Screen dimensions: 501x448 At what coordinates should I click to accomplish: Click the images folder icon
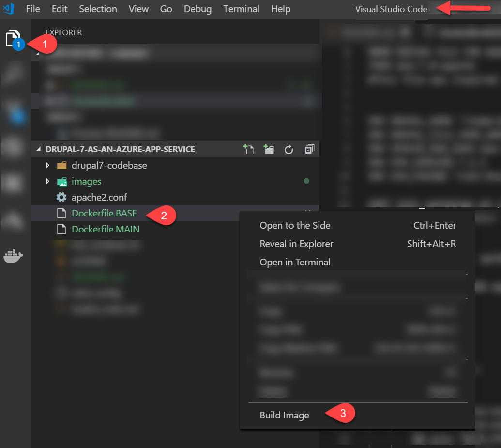coord(61,182)
